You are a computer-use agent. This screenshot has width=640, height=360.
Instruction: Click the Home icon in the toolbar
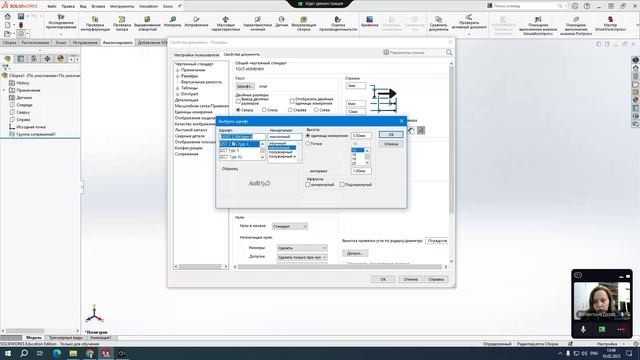8,16
